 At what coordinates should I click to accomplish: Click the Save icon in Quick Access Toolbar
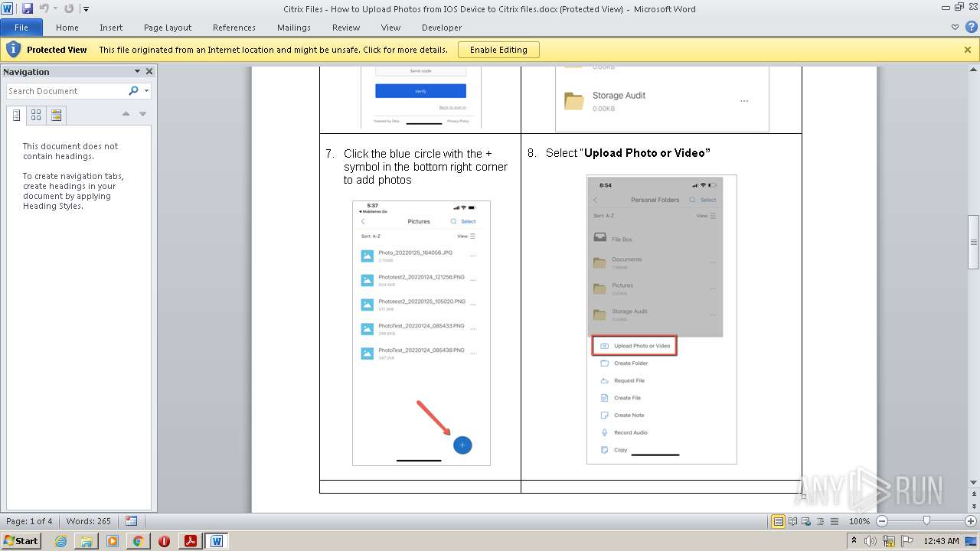28,8
